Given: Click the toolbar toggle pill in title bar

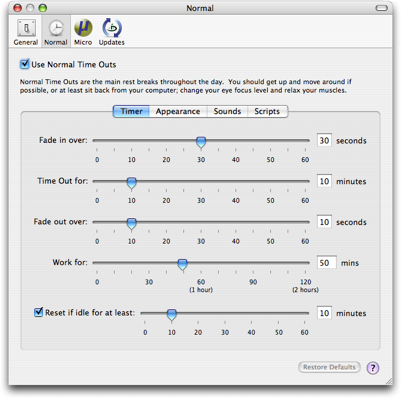Looking at the screenshot, I should pos(381,8).
